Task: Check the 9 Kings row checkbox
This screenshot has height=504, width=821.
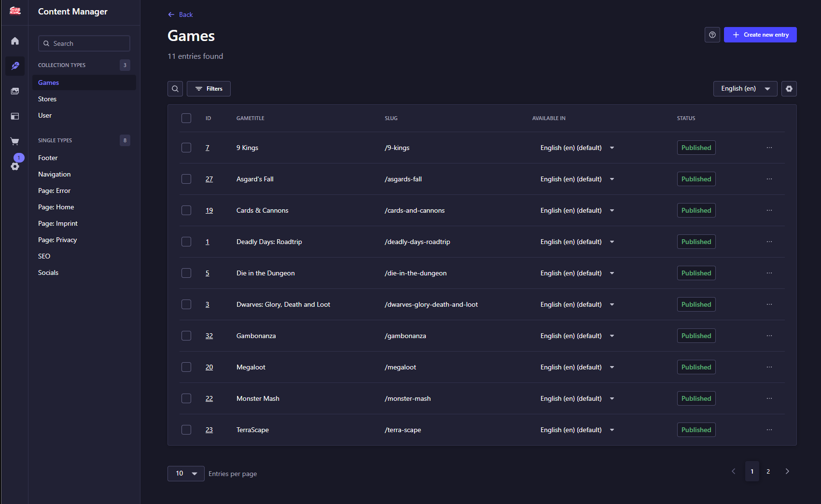Action: [x=186, y=148]
